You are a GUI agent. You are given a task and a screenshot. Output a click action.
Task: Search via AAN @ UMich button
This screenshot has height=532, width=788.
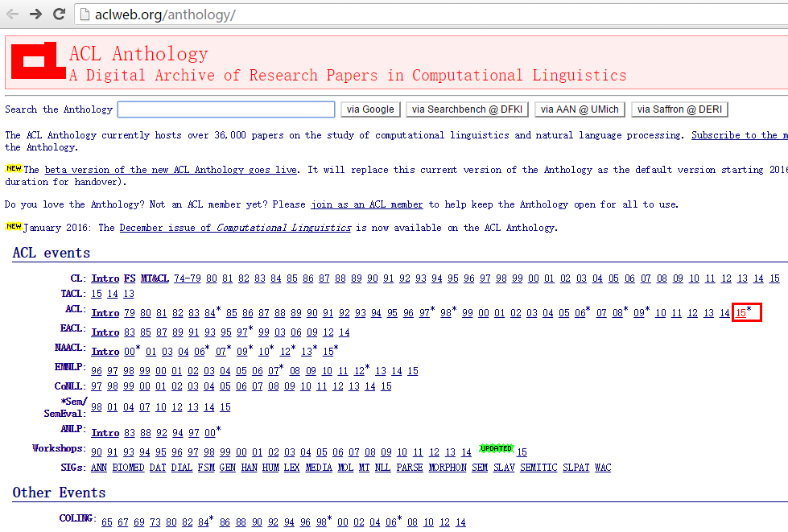580,109
